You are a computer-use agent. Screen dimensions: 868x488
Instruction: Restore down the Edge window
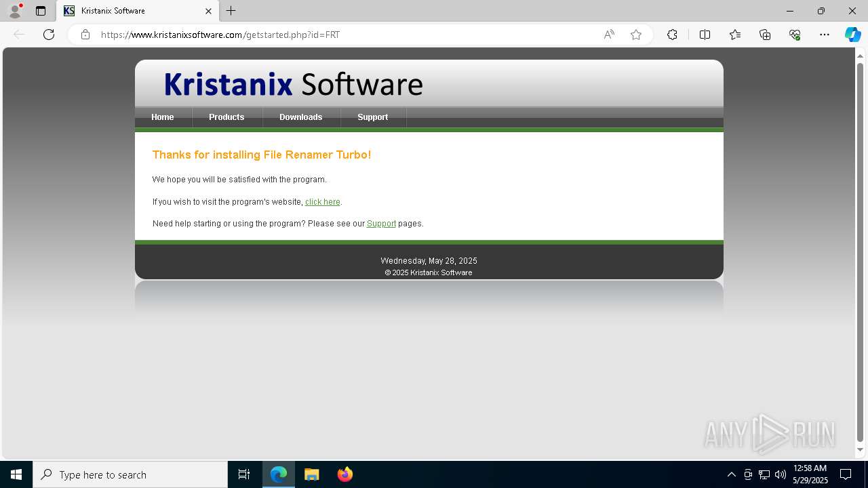click(x=821, y=11)
